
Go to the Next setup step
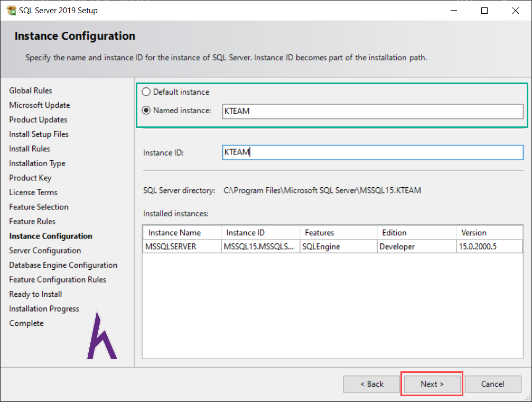tap(432, 384)
